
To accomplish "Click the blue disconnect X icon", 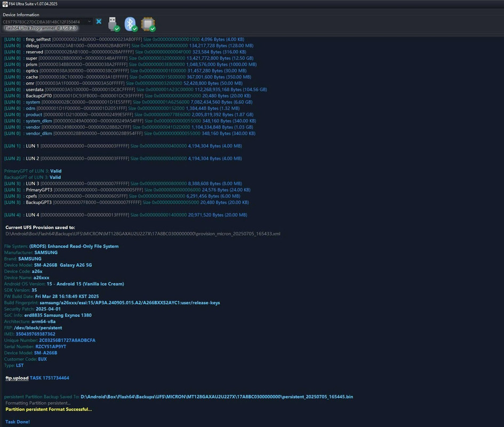I will [x=99, y=21].
